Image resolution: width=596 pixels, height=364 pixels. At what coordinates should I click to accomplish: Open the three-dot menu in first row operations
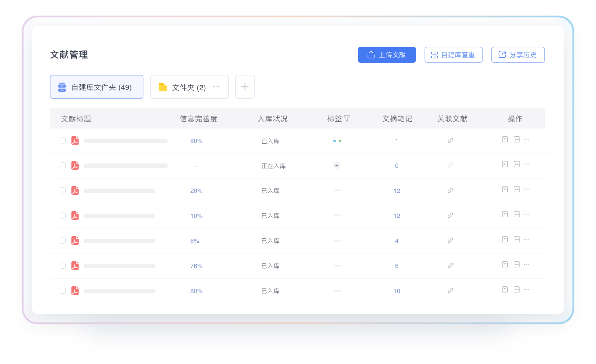[527, 139]
